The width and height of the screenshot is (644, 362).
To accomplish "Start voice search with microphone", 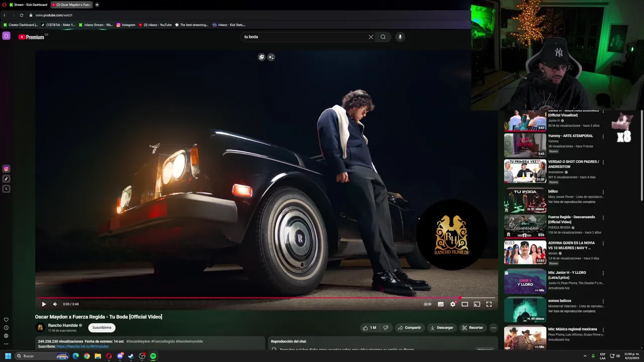I will (400, 37).
